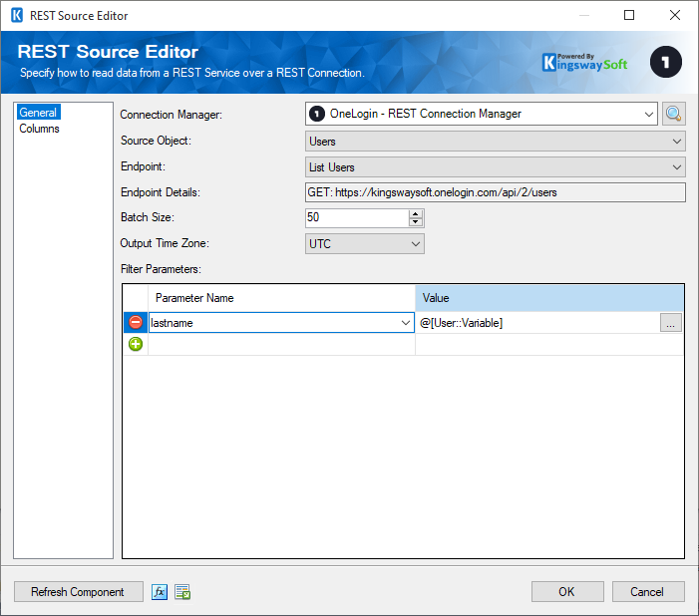Confirm with the OK button
The image size is (699, 616).
567,592
